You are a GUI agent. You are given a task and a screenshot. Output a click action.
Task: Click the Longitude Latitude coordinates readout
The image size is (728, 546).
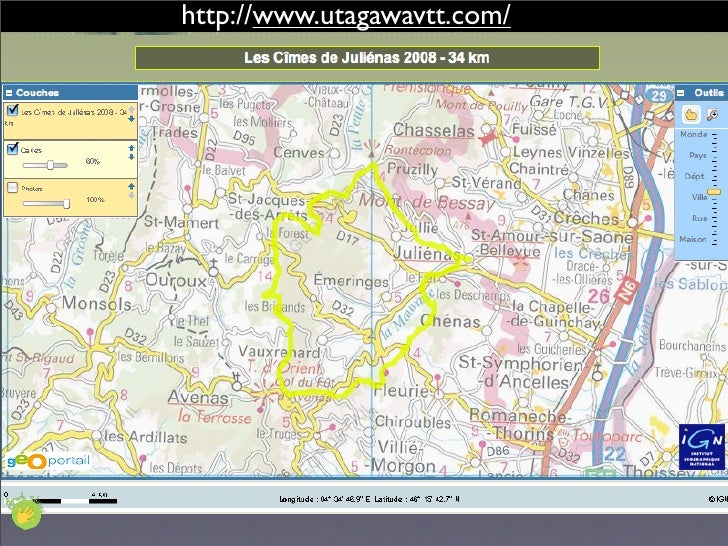click(x=369, y=499)
